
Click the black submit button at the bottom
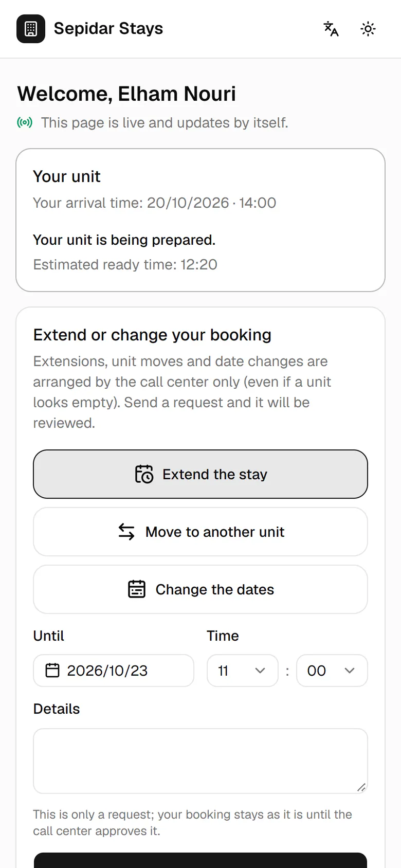200,860
